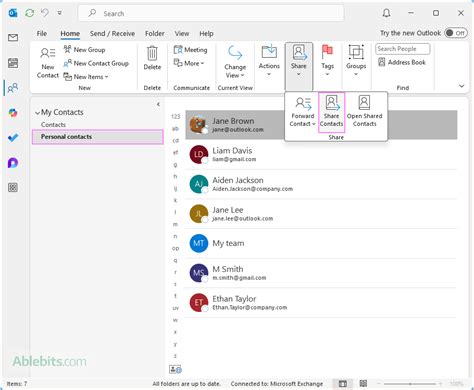Open the Copilot app icon in sidebar
The height and width of the screenshot is (390, 474).
13,113
